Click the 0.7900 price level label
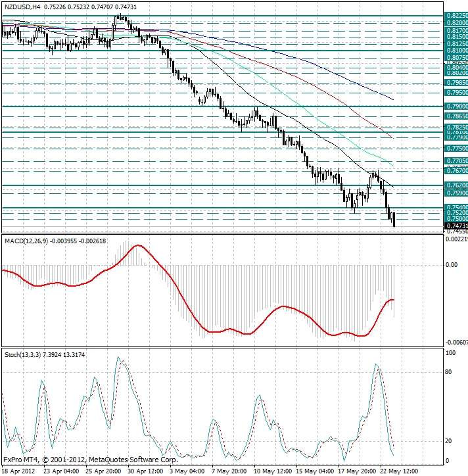468x476 pixels. 456,107
